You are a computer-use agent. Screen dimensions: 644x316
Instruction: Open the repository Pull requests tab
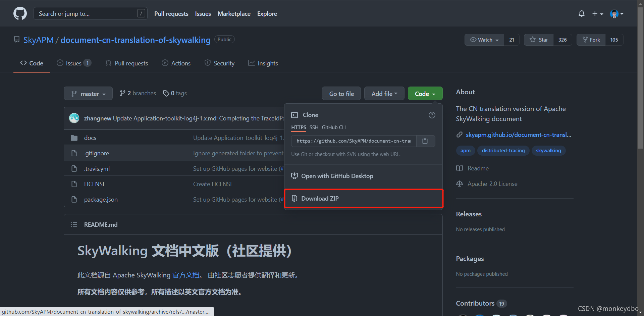point(126,63)
